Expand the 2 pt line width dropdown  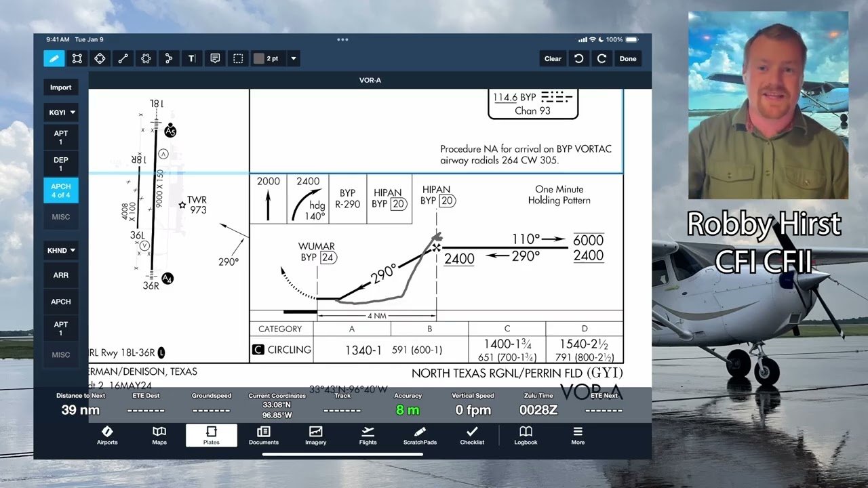293,58
